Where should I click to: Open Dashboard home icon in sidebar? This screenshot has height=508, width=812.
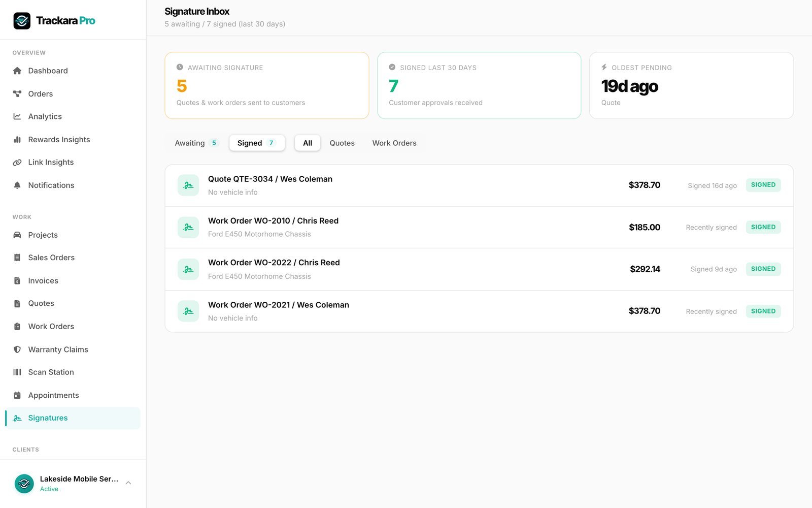(x=17, y=71)
